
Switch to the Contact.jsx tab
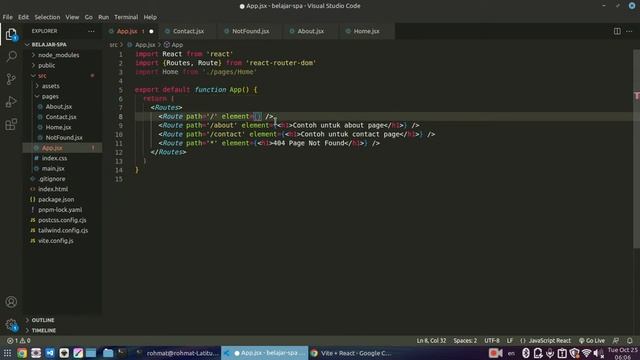[188, 31]
